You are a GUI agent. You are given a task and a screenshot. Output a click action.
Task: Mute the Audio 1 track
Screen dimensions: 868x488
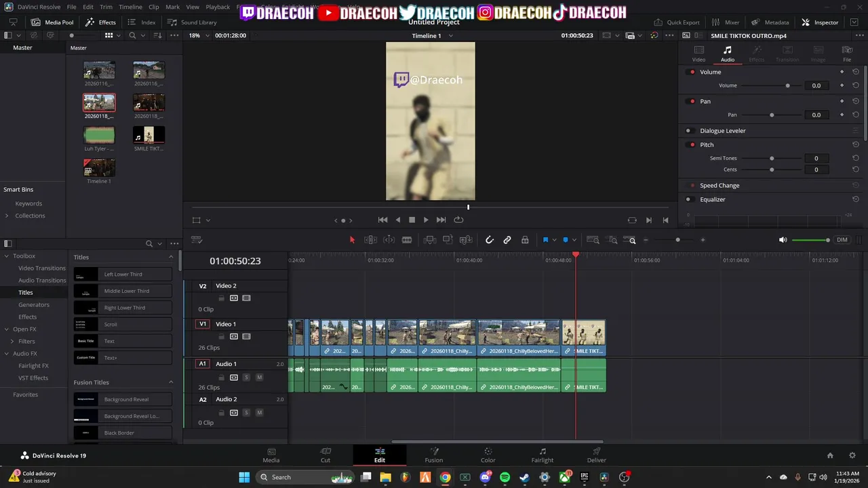259,377
